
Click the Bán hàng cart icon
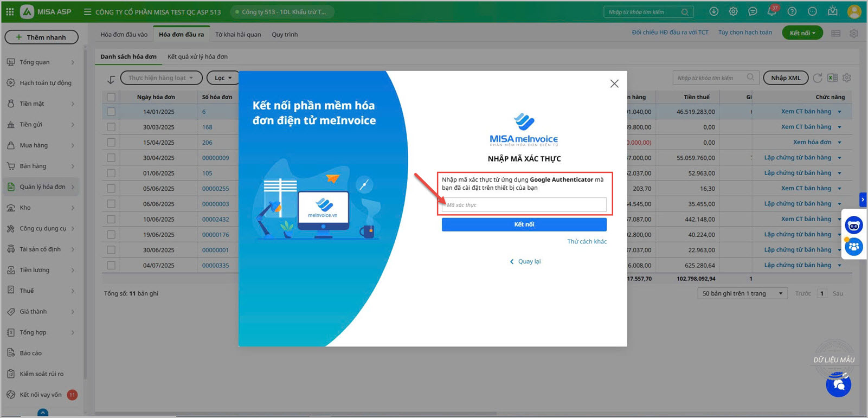(11, 166)
